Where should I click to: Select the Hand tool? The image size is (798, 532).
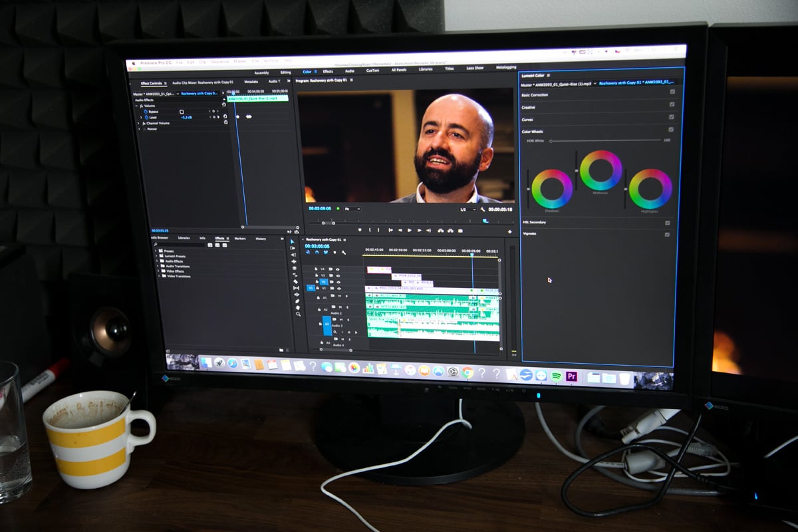[x=298, y=308]
